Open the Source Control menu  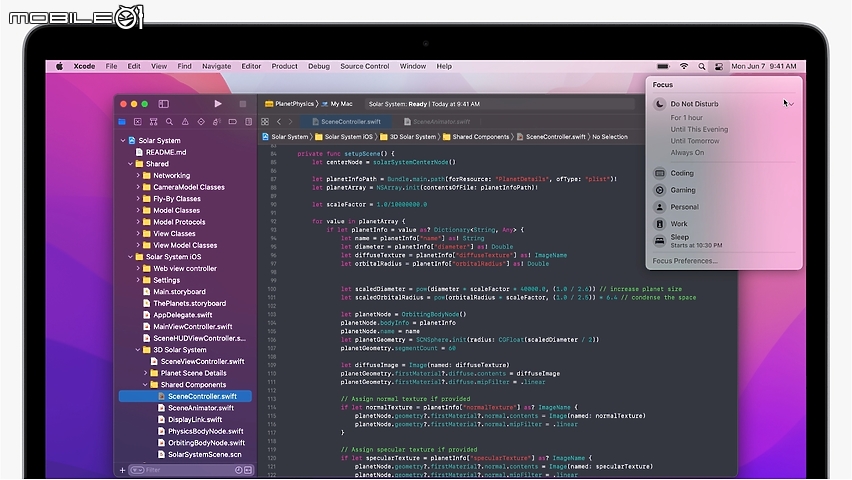pyautogui.click(x=364, y=66)
